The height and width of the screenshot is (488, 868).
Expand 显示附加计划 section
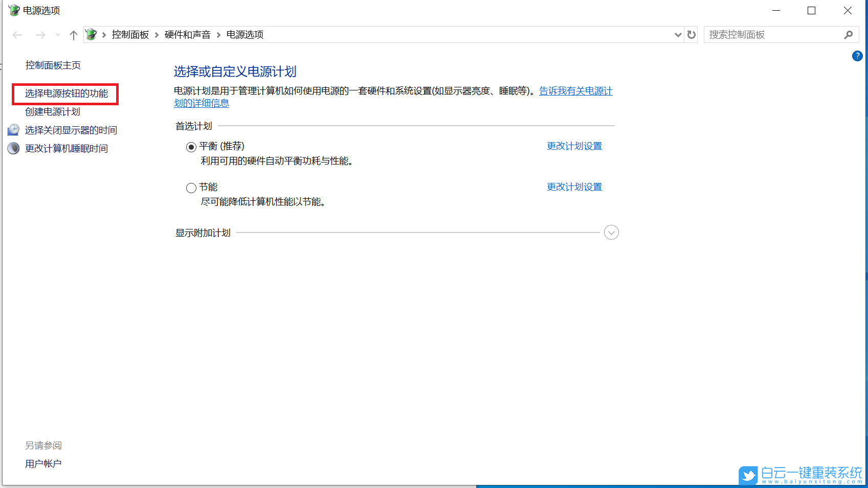coord(611,232)
